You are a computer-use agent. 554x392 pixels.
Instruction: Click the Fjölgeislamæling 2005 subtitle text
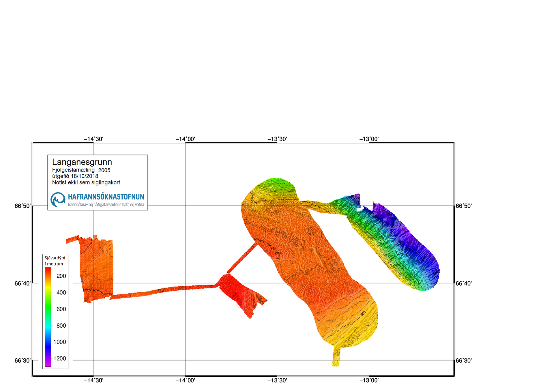click(x=81, y=170)
